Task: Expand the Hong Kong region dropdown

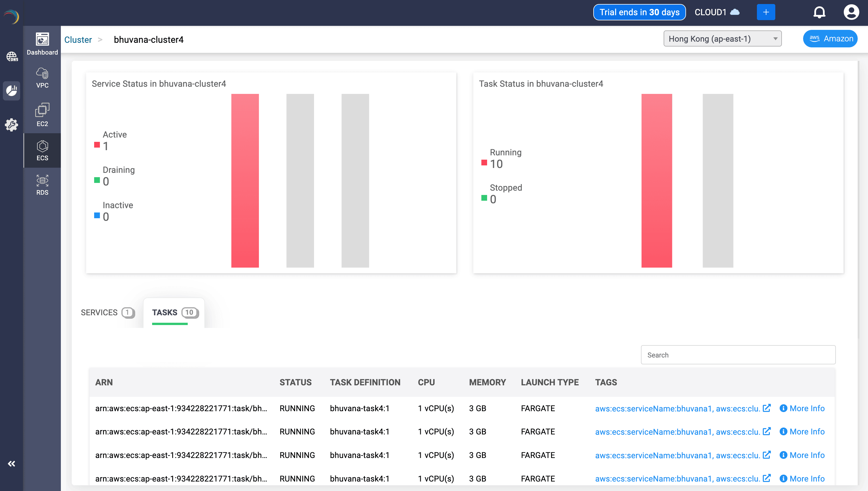Action: [722, 39]
